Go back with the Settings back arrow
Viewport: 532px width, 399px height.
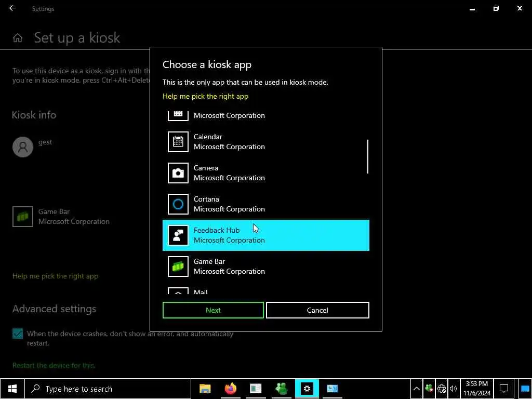[12, 8]
